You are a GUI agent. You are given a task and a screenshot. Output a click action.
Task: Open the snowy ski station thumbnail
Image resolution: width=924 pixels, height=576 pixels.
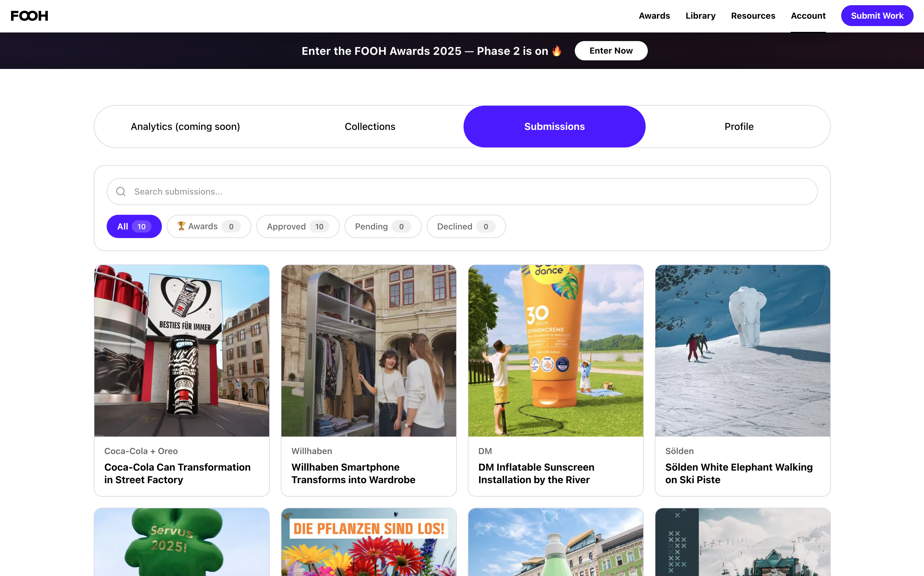click(x=743, y=542)
